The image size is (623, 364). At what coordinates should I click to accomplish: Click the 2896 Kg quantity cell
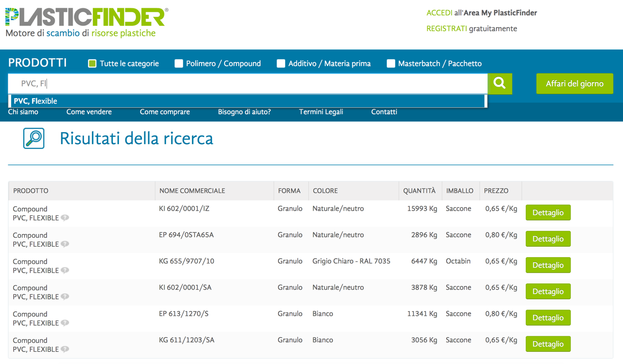click(424, 235)
